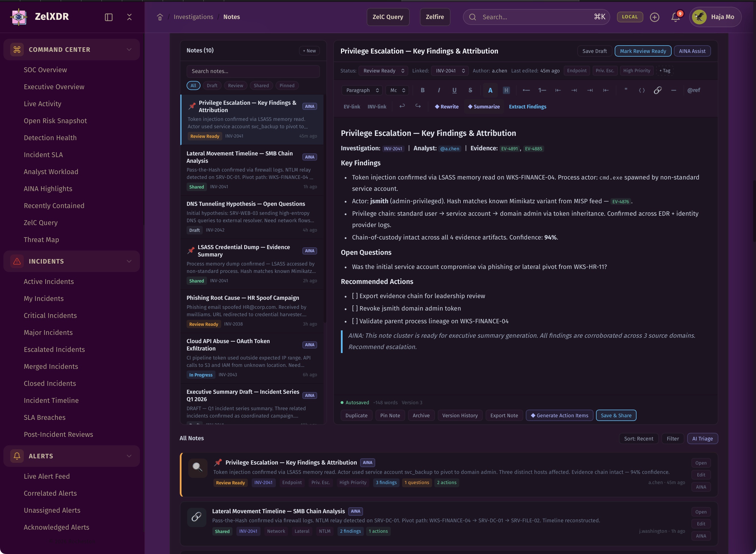Open the Paragraph style dropdown
Screen dimensions: 756x554
[x=362, y=90]
